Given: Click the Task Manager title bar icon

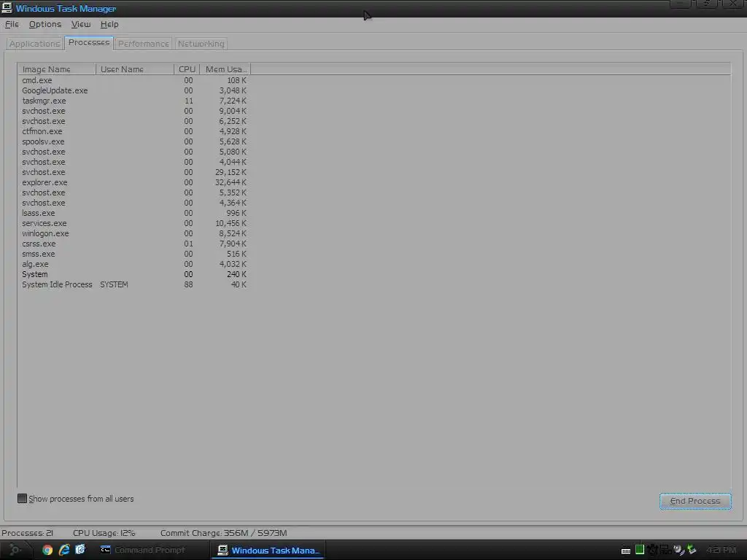Looking at the screenshot, I should coord(7,8).
